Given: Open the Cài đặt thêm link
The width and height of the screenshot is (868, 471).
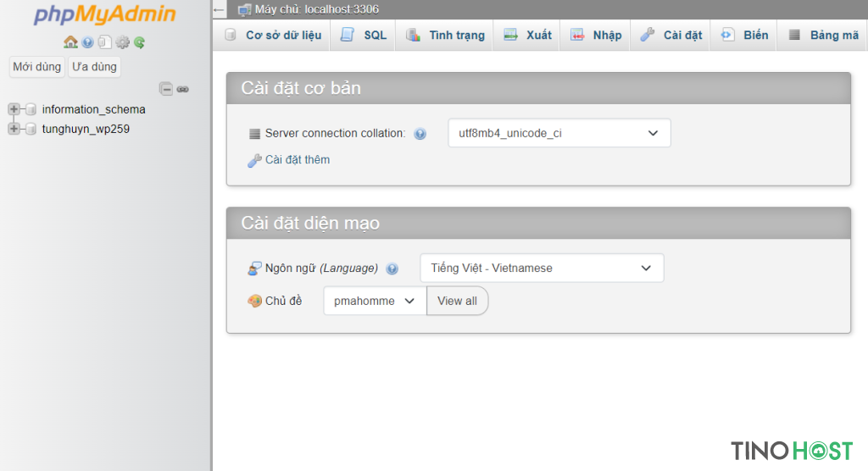Looking at the screenshot, I should point(298,159).
